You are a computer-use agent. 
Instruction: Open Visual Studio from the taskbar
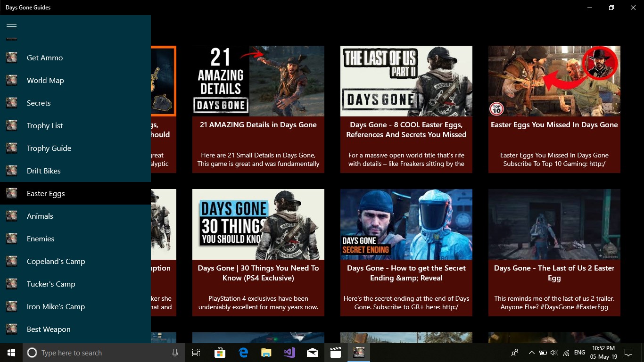[289, 353]
